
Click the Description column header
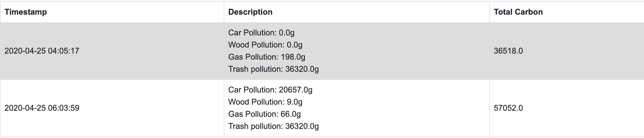click(x=250, y=12)
